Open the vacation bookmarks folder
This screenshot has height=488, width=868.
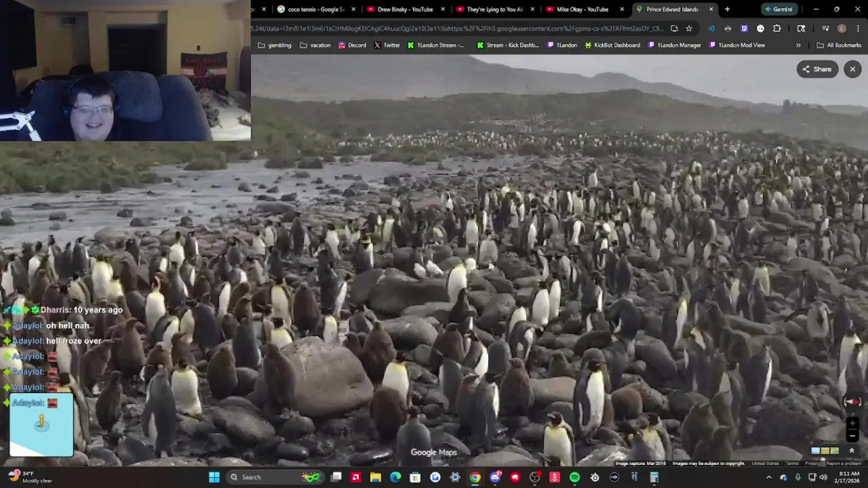click(x=315, y=45)
